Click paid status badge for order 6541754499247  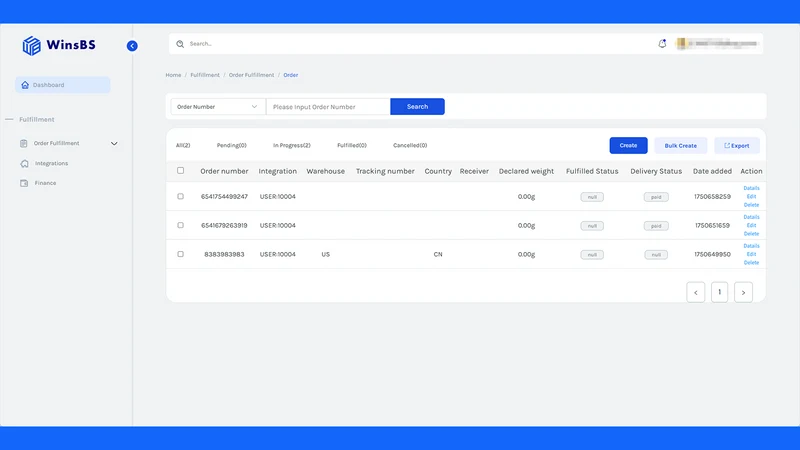pyautogui.click(x=656, y=197)
